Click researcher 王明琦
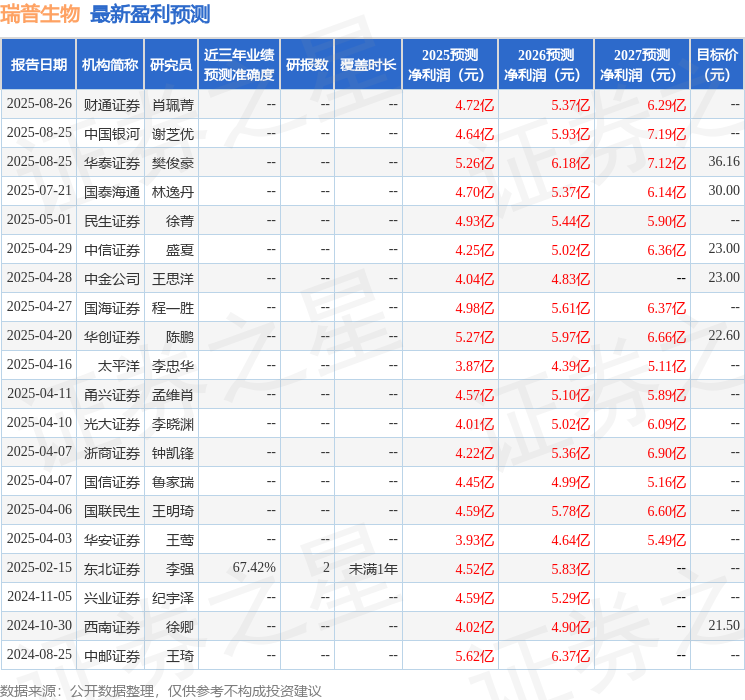This screenshot has height=700, width=745. tap(173, 511)
